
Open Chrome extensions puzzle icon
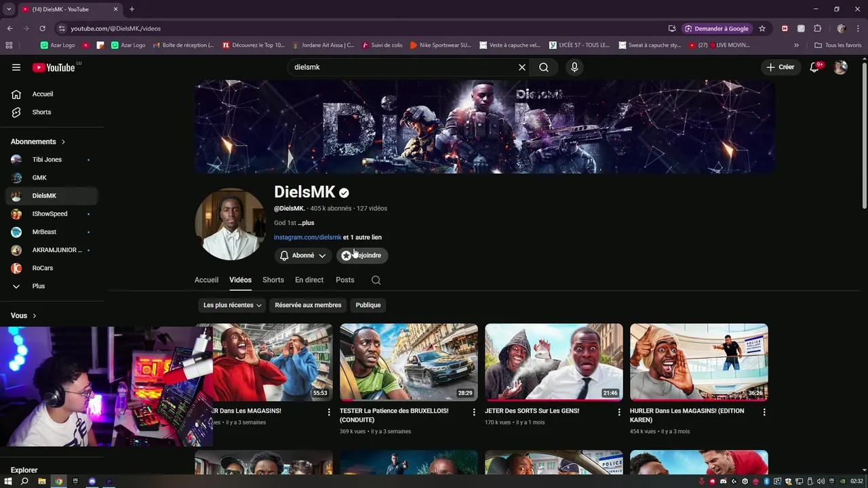[x=817, y=28]
